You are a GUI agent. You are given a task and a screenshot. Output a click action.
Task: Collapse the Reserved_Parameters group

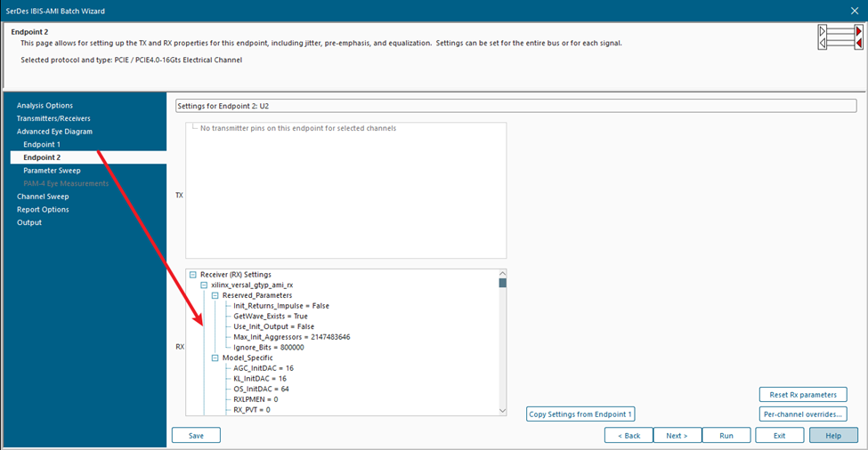(215, 295)
